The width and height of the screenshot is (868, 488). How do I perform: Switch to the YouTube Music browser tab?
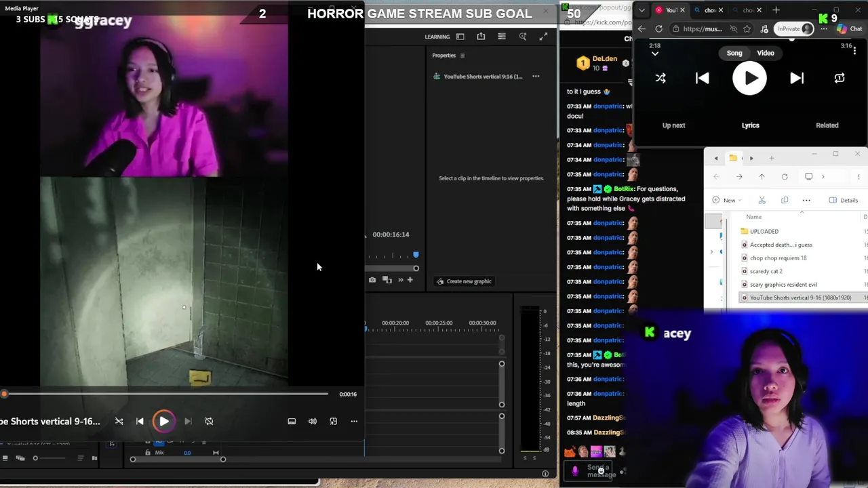click(x=671, y=10)
